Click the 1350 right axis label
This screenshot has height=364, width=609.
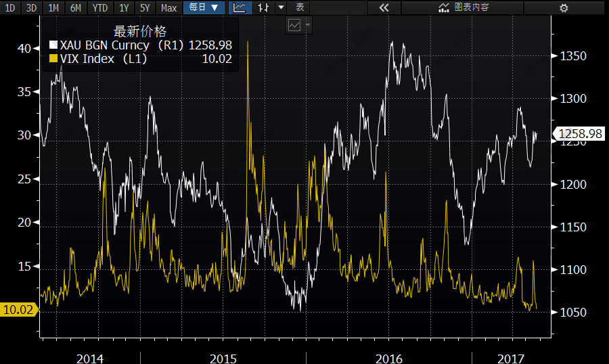[x=573, y=56]
